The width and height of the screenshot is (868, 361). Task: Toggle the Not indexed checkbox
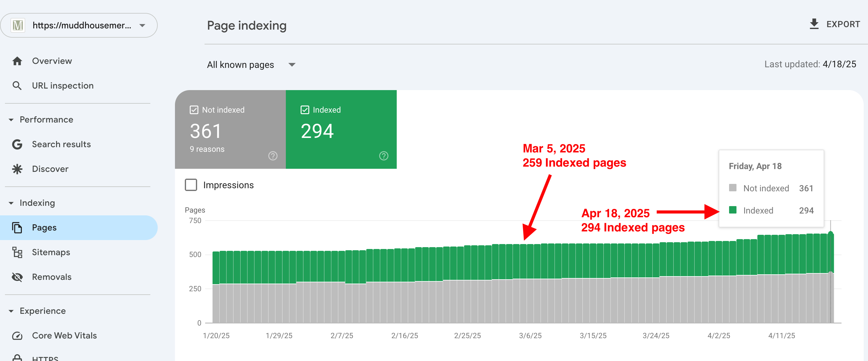[x=194, y=110]
